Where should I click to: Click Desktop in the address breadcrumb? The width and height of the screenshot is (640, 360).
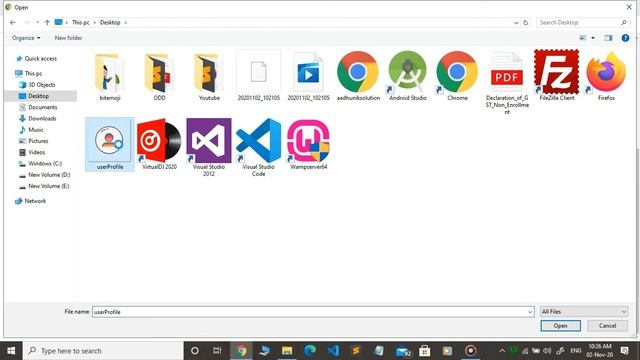110,22
